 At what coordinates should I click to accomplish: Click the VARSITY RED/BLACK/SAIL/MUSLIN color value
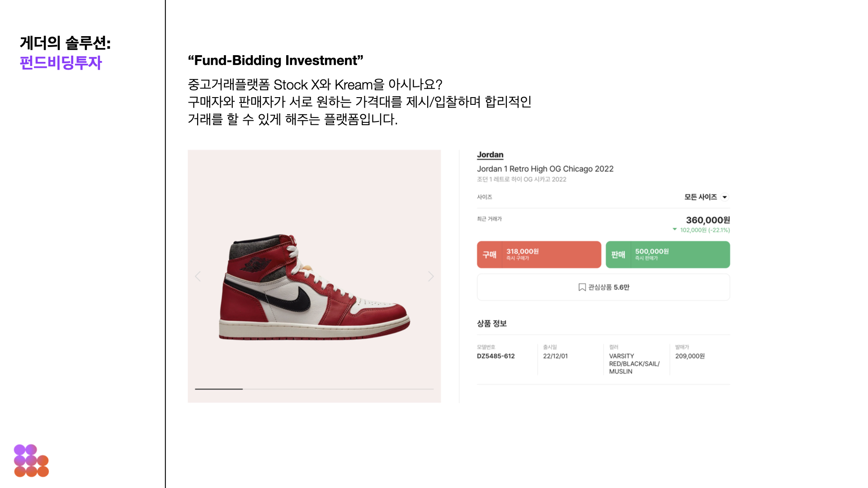tap(634, 364)
